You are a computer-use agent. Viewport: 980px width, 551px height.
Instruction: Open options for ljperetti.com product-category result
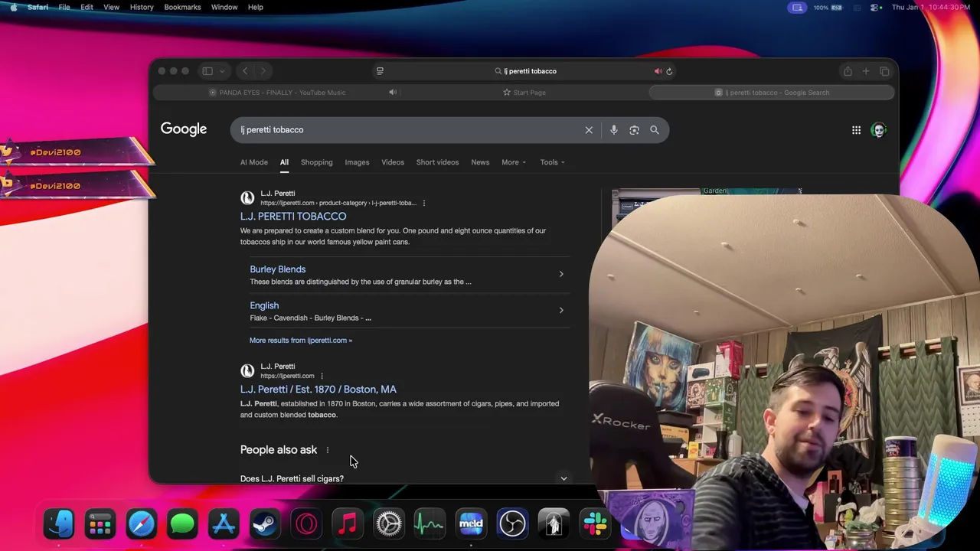point(423,203)
